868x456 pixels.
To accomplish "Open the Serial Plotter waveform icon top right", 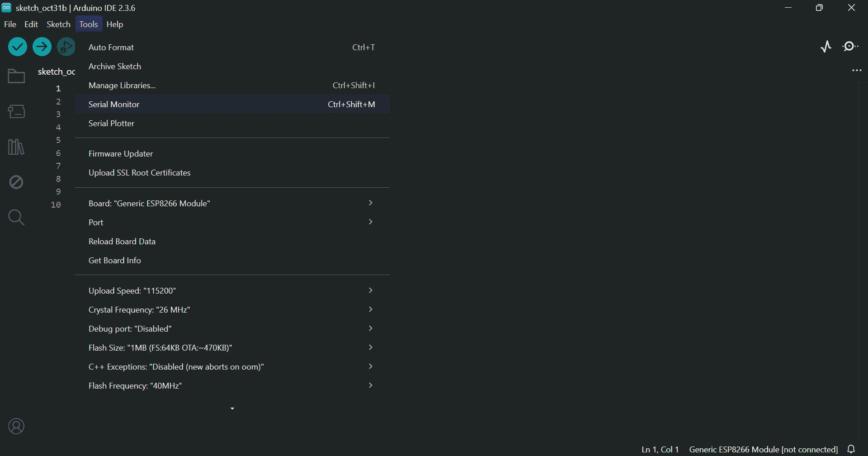I will [826, 46].
